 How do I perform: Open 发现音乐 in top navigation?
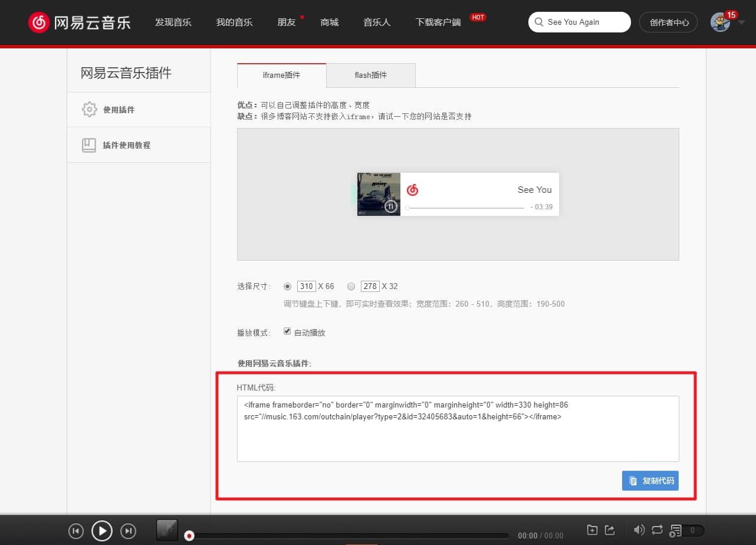click(x=173, y=22)
